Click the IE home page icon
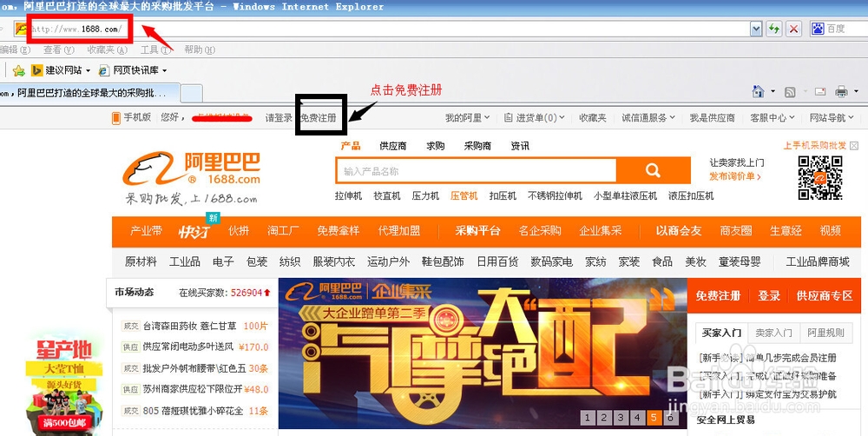The image size is (868, 436). coord(759,91)
